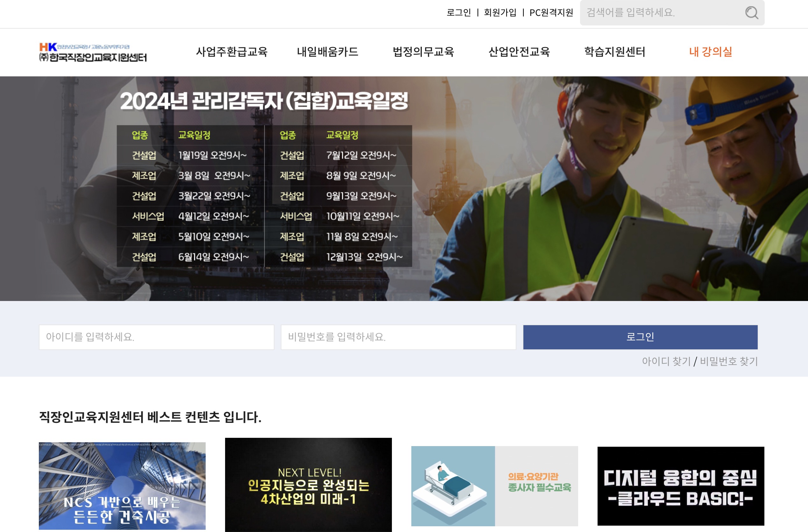This screenshot has width=808, height=532.
Task: Click the HK 한국직장인교육지원센터 logo
Action: [93, 52]
